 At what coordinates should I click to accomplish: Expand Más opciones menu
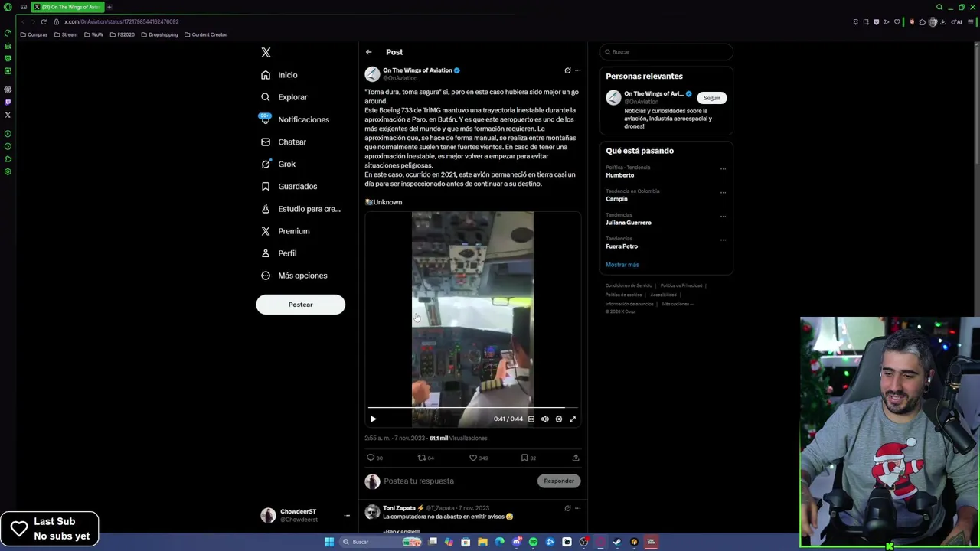pos(294,275)
